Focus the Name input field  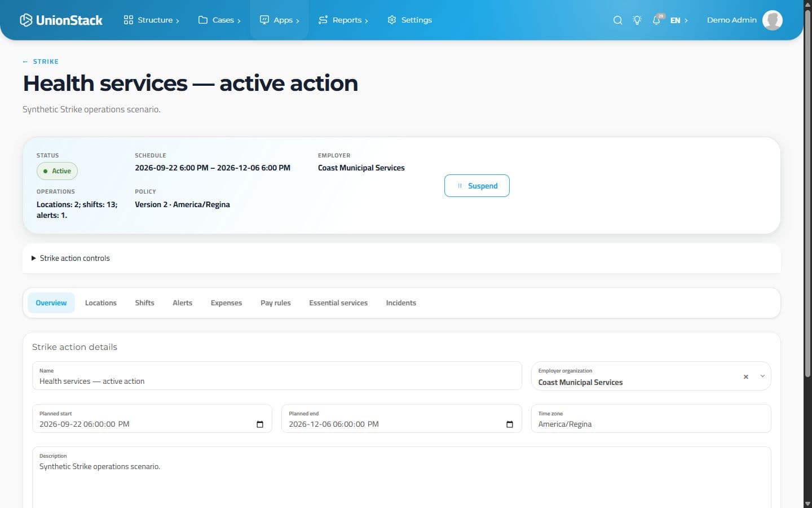pos(277,376)
